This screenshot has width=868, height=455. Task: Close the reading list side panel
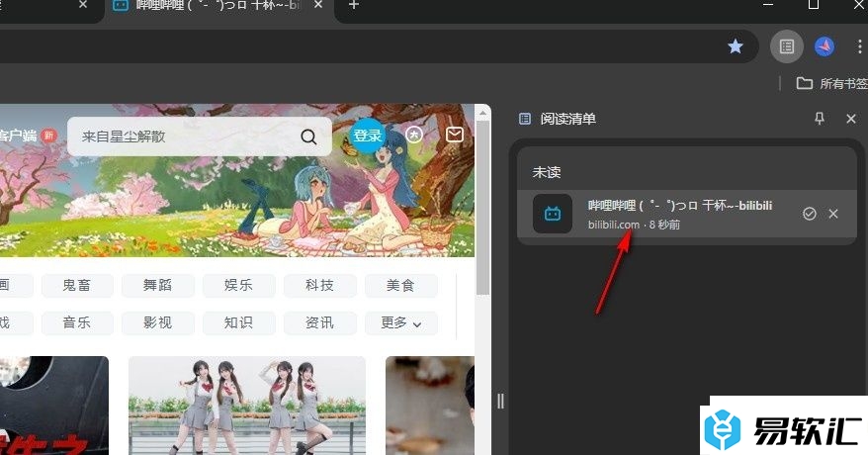click(851, 119)
